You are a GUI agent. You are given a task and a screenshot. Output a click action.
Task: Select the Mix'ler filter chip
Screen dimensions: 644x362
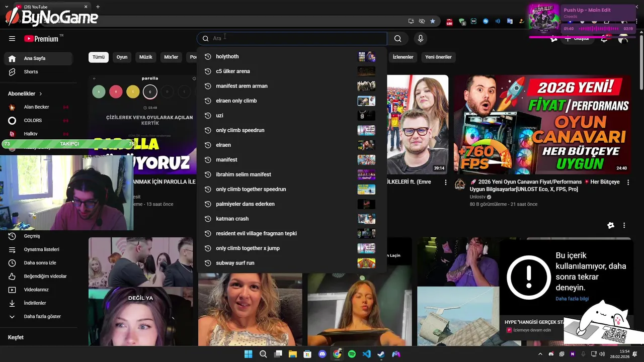[x=171, y=57]
